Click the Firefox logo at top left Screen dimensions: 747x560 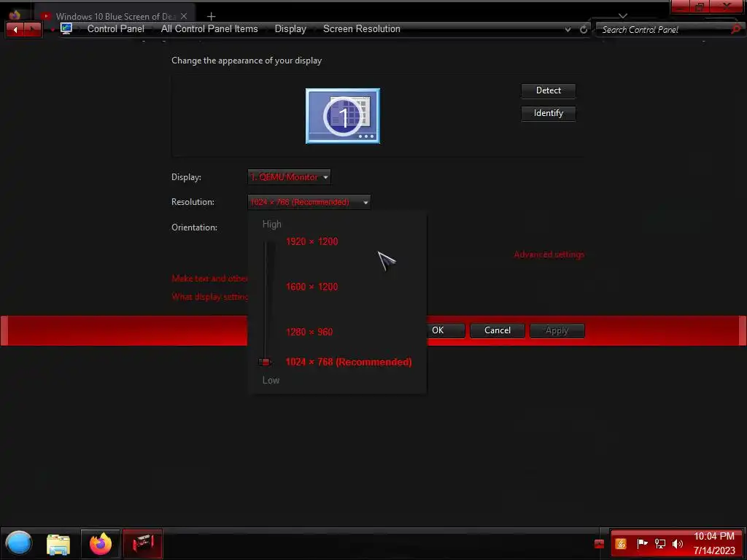click(x=15, y=15)
